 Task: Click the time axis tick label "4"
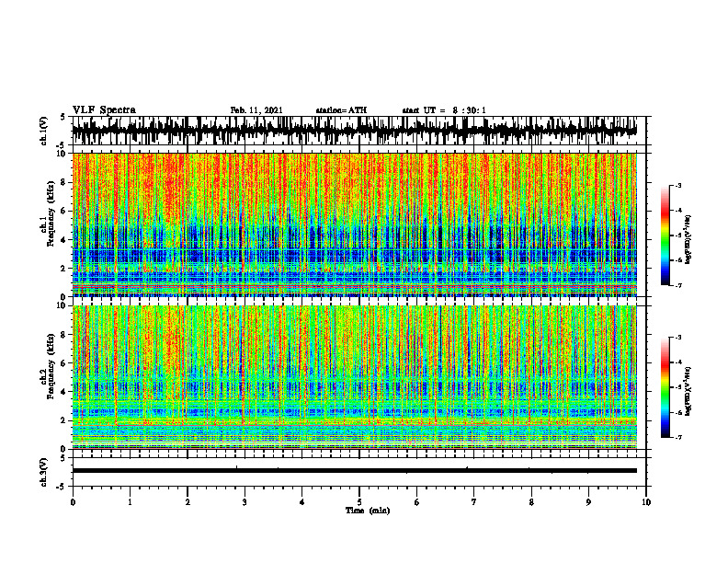[x=302, y=502]
